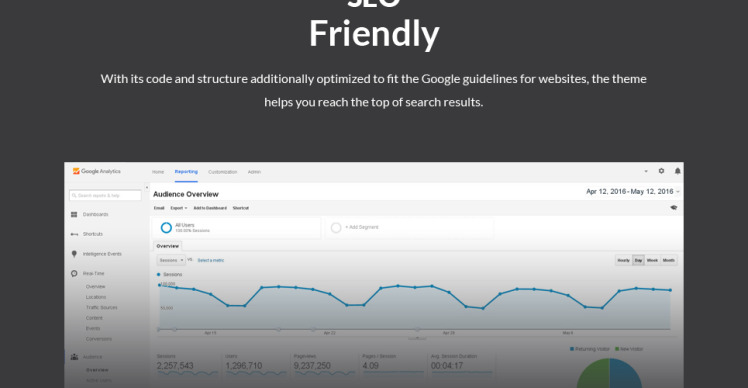The image size is (748, 388).
Task: Open Dashboards sidebar icon
Action: (74, 215)
